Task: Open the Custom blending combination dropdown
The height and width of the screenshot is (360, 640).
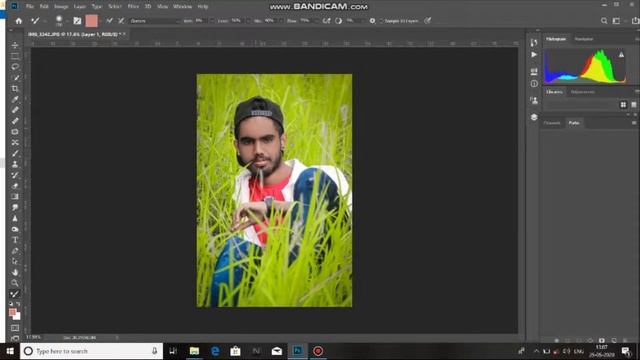Action: coord(154,21)
